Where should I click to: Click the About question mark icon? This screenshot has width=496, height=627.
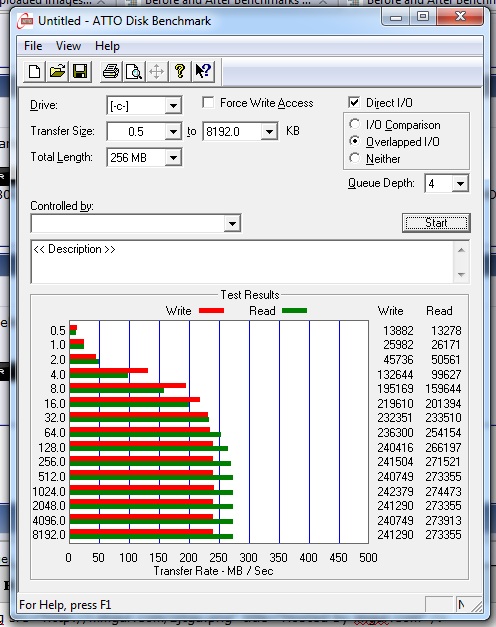coord(180,72)
